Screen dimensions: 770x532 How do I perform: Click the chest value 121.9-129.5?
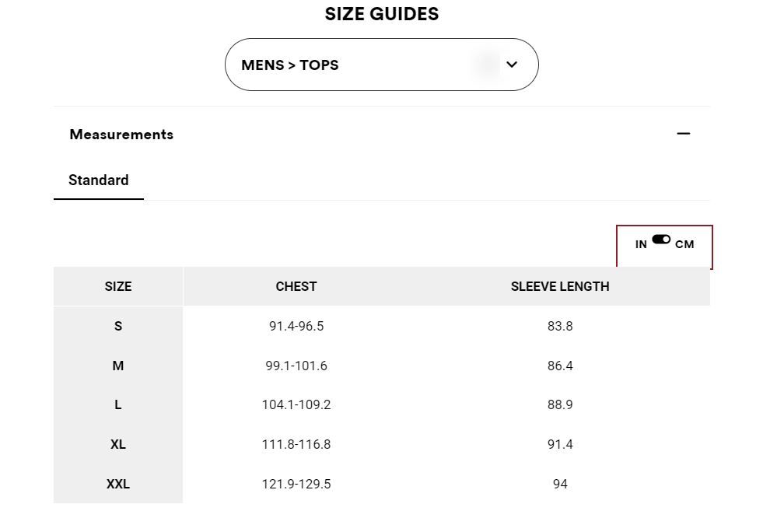tap(296, 484)
